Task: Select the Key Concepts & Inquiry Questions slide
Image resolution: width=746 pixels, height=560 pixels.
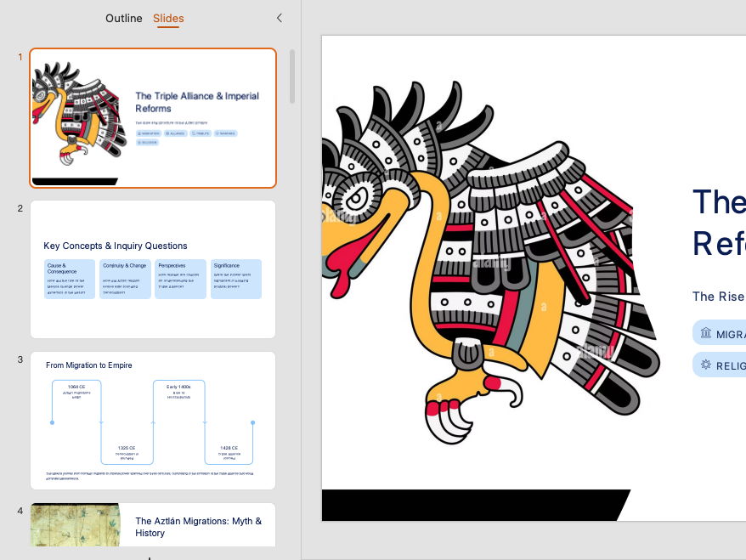Action: pos(153,269)
